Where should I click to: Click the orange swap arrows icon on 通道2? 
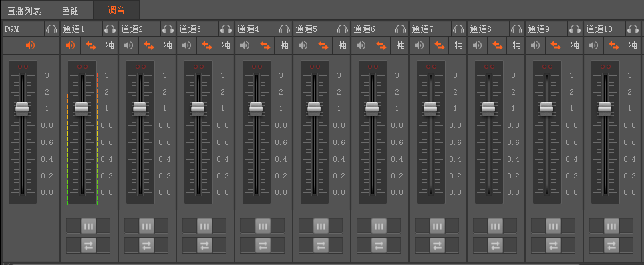point(149,45)
